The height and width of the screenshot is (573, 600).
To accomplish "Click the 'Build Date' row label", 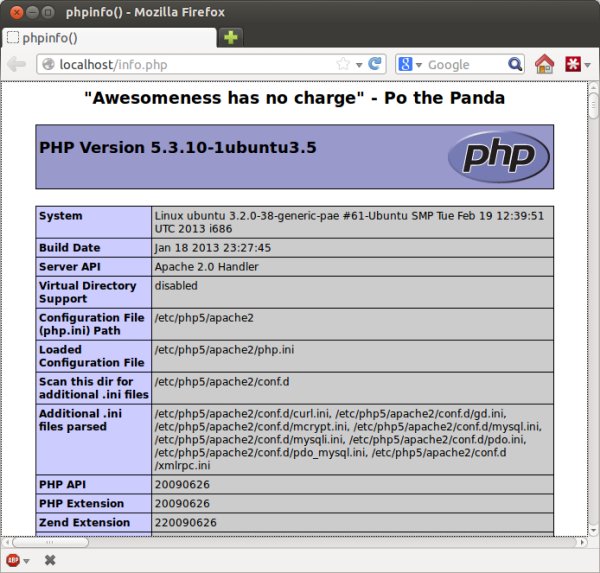I will pos(70,248).
